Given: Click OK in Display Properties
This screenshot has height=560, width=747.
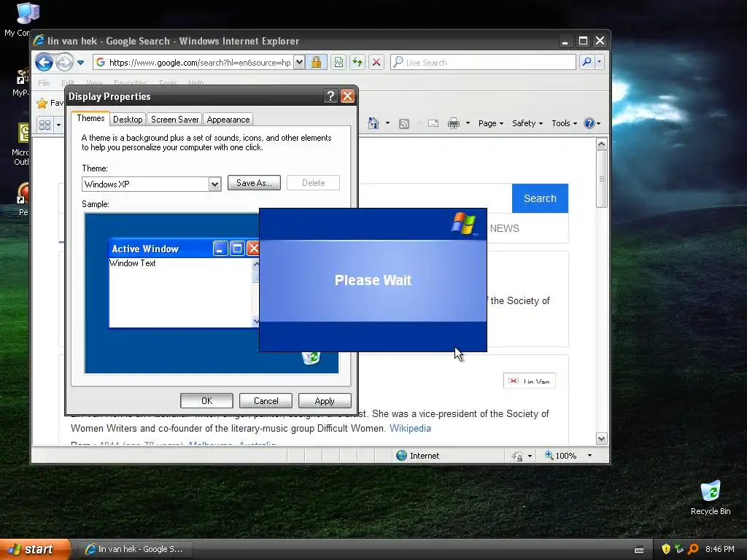Looking at the screenshot, I should click(x=206, y=401).
